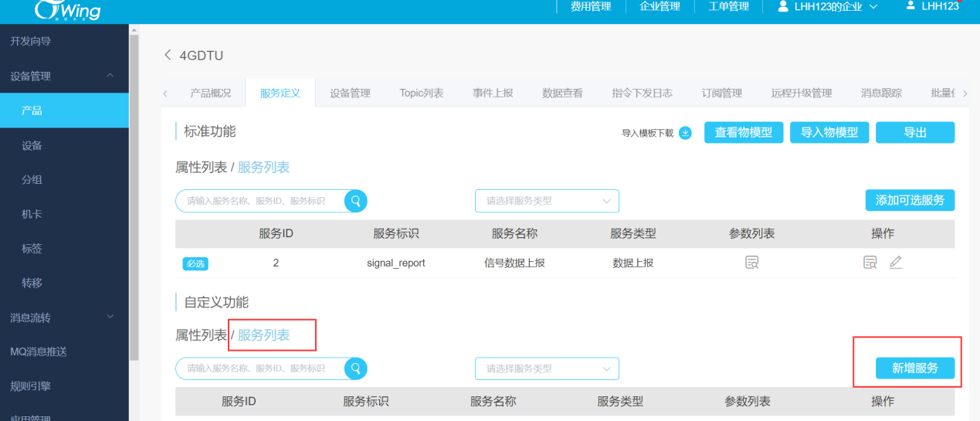Open 请选择服务类型 dropdown in standard functions
Image resolution: width=980 pixels, height=421 pixels.
547,201
